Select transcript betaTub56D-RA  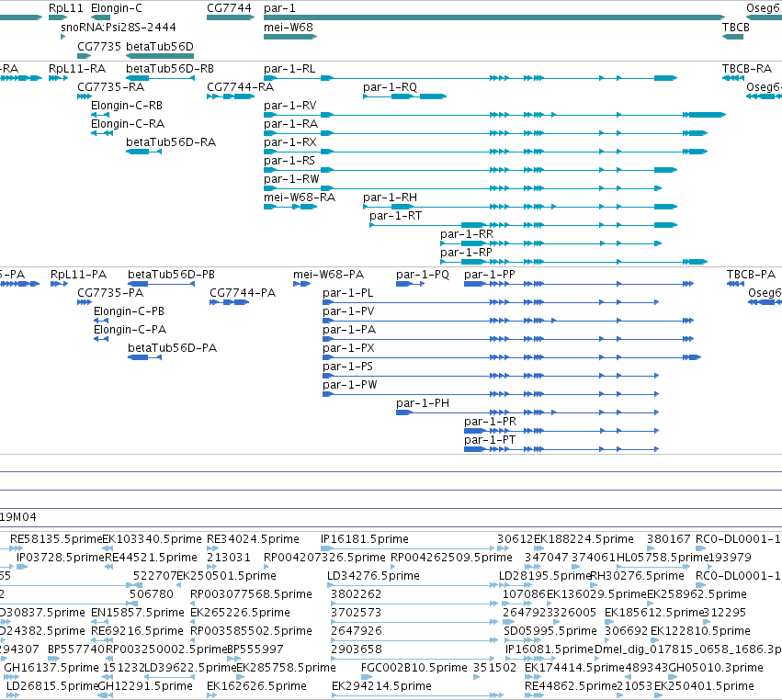[143, 152]
